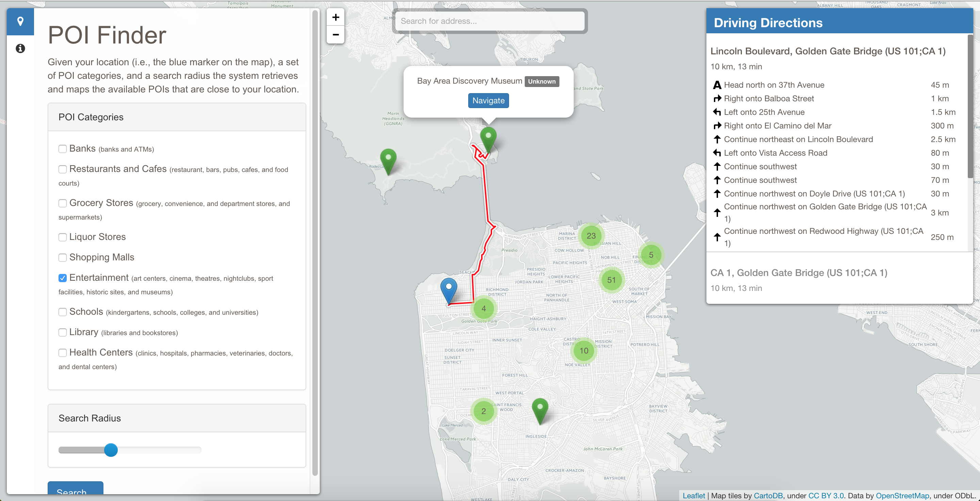980x501 pixels.
Task: Check the Liquor Stores checkbox
Action: point(63,237)
